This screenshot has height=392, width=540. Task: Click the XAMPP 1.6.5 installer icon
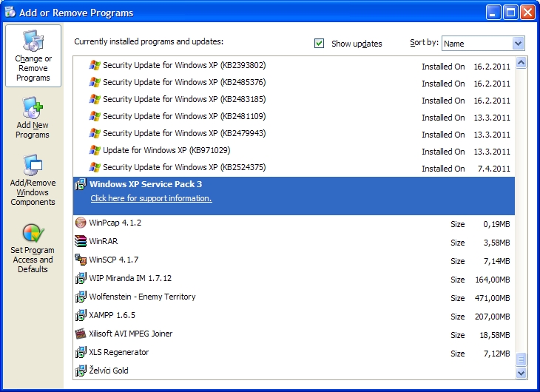coord(81,315)
